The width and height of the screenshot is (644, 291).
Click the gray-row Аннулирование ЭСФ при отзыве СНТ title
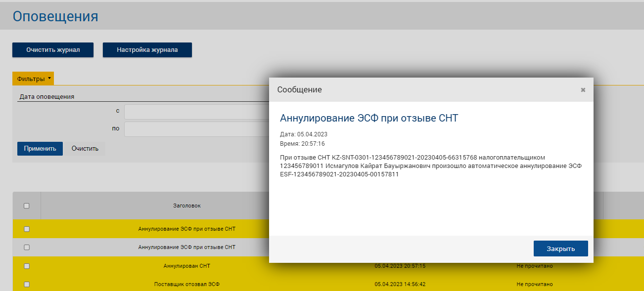point(186,247)
